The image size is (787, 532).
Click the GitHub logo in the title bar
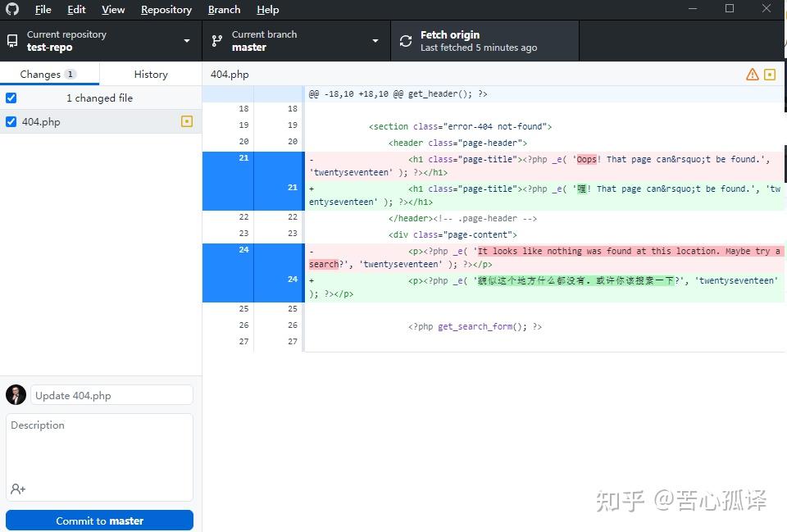(11, 9)
